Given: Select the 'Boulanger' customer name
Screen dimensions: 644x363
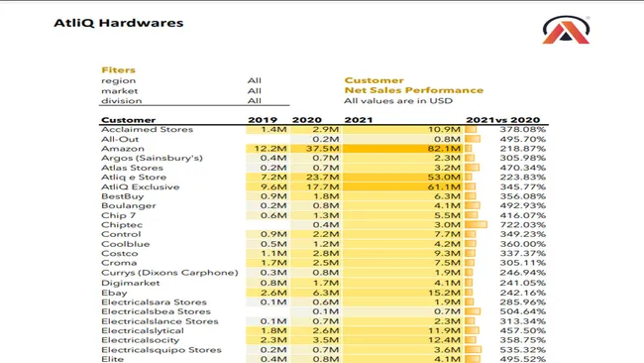Looking at the screenshot, I should pos(129,206).
